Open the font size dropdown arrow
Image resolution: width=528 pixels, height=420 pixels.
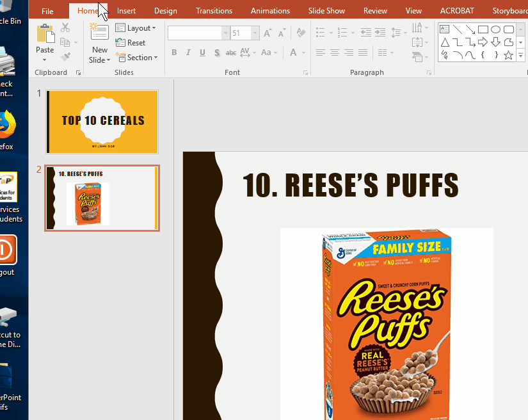coord(255,33)
